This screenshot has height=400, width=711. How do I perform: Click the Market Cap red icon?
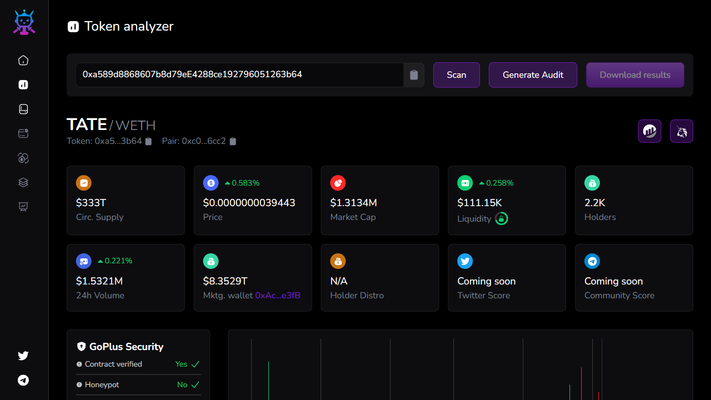[338, 183]
